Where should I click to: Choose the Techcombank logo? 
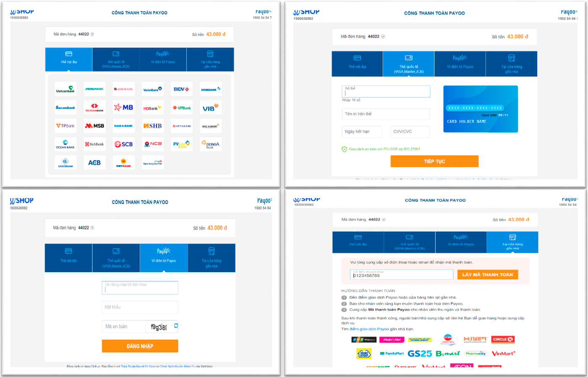[x=95, y=108]
